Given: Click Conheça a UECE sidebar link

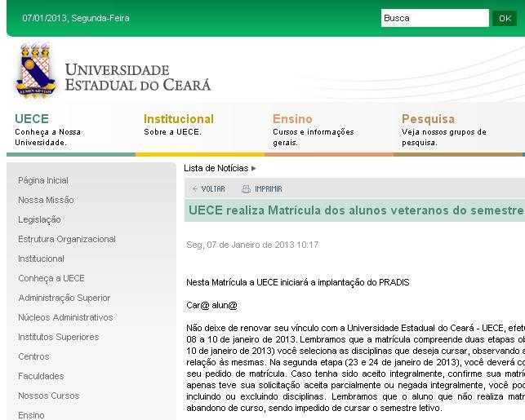Looking at the screenshot, I should pos(51,278).
